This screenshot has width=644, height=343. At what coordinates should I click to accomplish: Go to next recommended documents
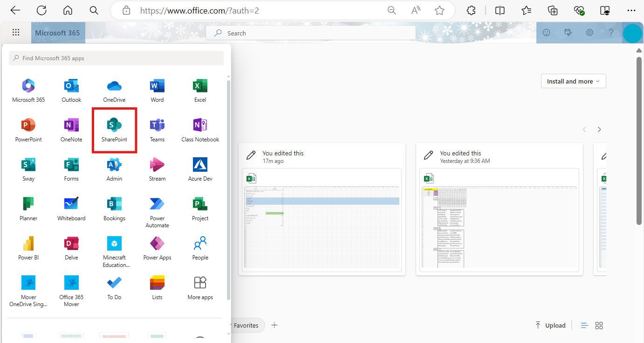pos(599,129)
